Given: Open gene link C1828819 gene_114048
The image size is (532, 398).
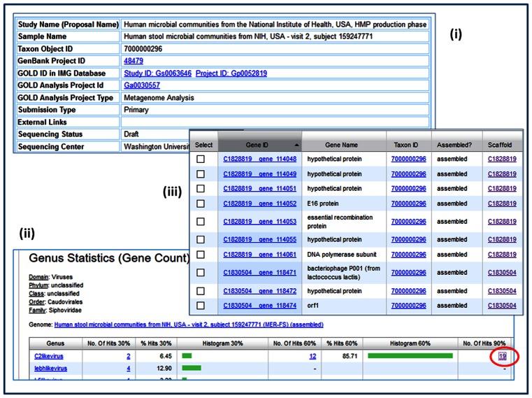Looking at the screenshot, I should (x=259, y=159).
